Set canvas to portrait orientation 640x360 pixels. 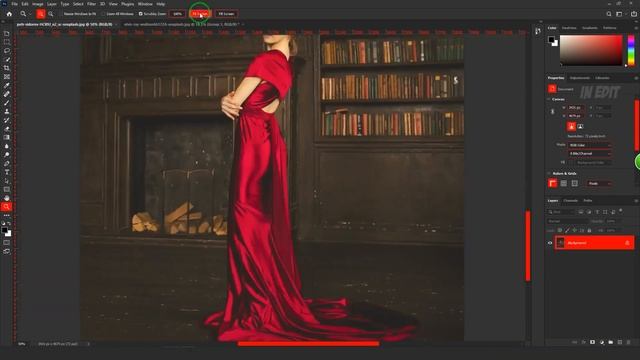coord(571,127)
